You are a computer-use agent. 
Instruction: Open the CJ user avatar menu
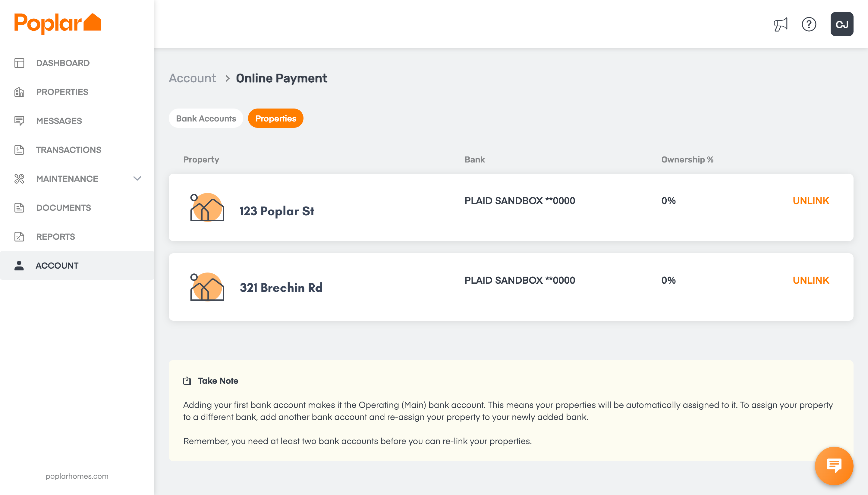tap(842, 24)
